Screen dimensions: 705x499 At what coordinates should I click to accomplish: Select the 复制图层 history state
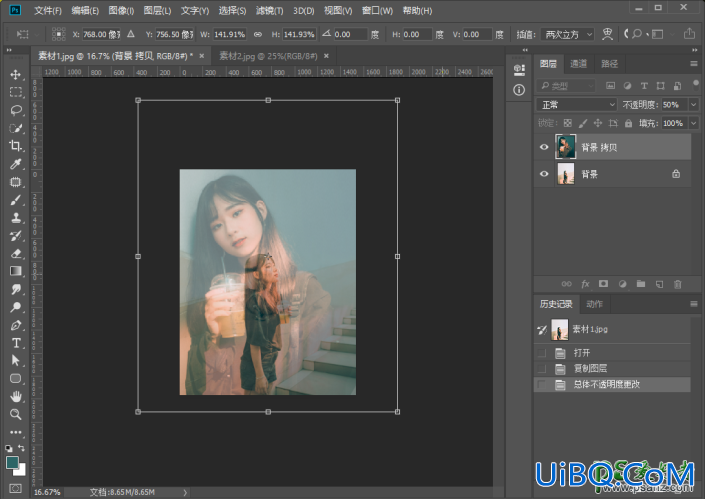click(x=612, y=368)
